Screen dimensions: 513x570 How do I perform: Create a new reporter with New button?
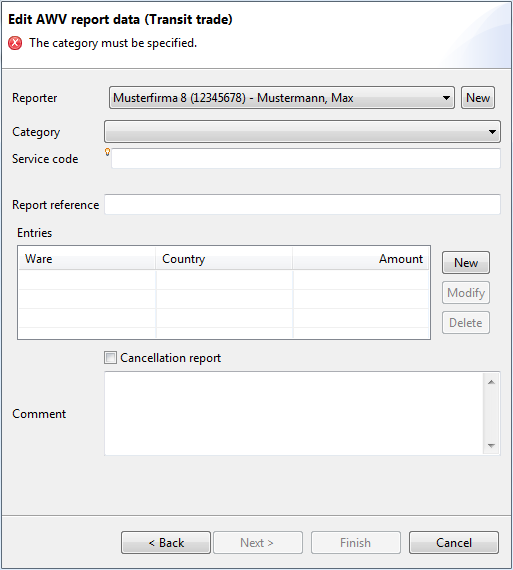(478, 97)
